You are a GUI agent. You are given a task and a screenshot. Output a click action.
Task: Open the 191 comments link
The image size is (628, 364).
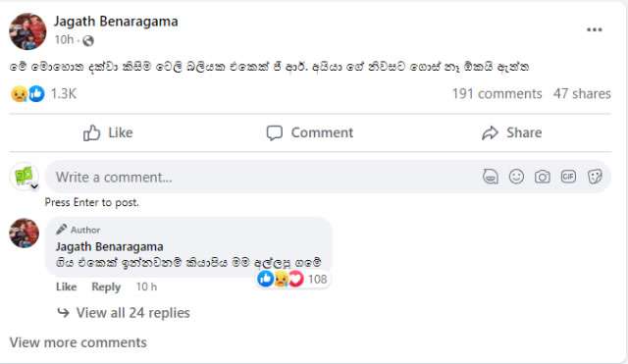(497, 94)
